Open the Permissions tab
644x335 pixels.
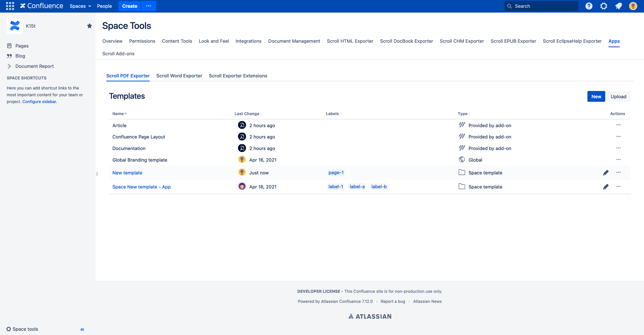click(x=142, y=41)
